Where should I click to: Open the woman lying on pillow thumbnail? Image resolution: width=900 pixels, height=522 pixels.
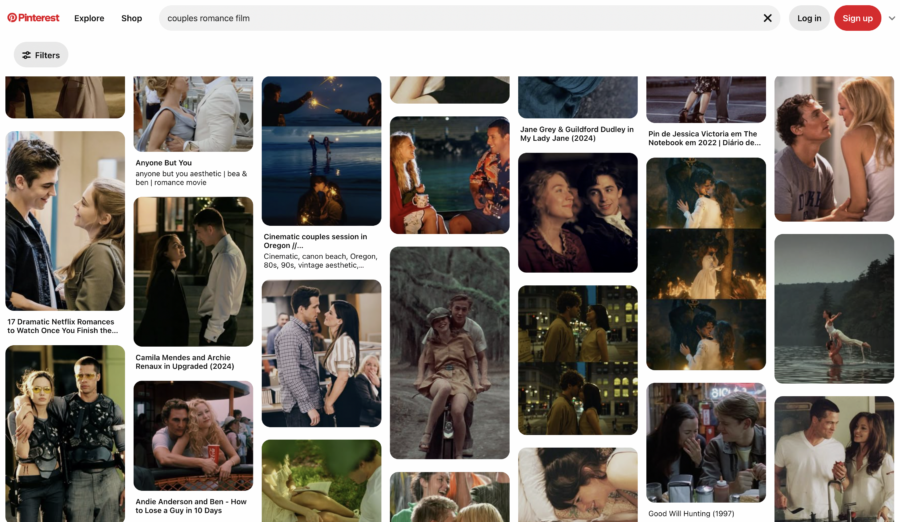click(577, 485)
